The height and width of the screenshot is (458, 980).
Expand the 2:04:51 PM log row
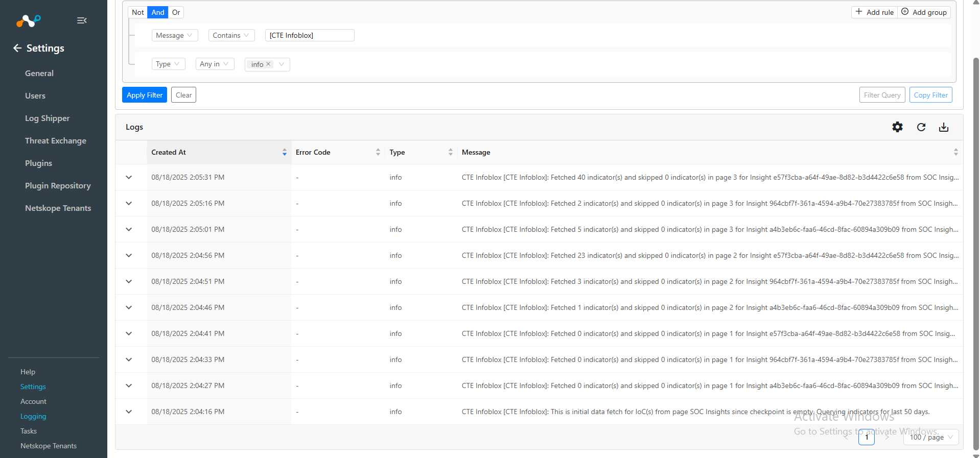tap(129, 281)
